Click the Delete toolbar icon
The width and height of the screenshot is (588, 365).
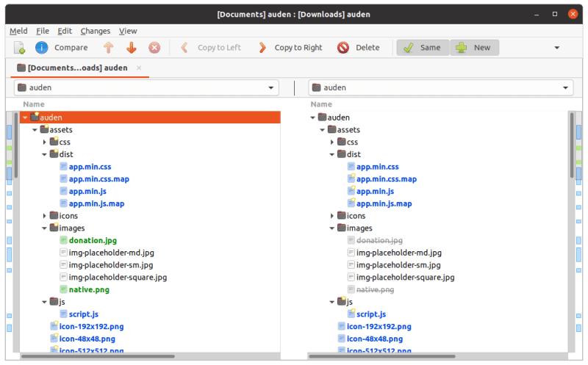click(343, 48)
